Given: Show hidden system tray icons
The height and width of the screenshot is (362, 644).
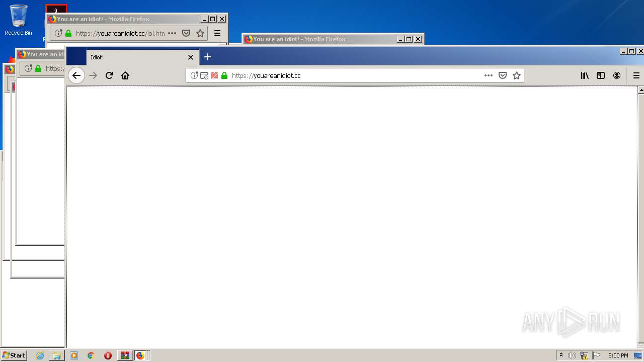Looking at the screenshot, I should pos(561,355).
